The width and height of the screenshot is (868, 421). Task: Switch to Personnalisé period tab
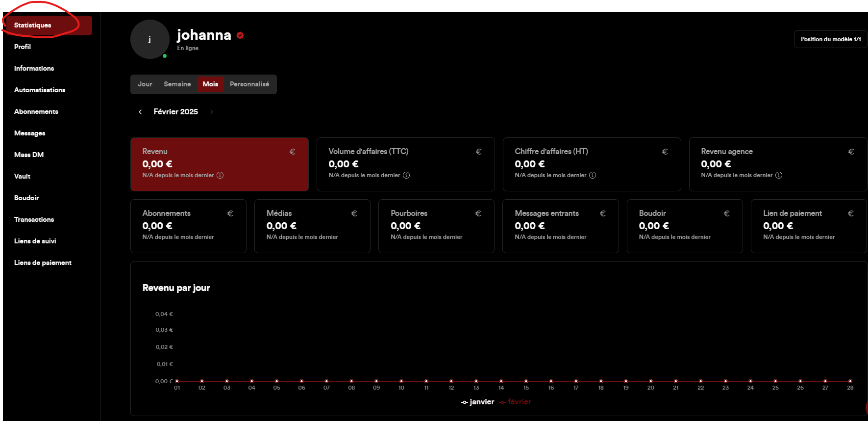click(249, 84)
